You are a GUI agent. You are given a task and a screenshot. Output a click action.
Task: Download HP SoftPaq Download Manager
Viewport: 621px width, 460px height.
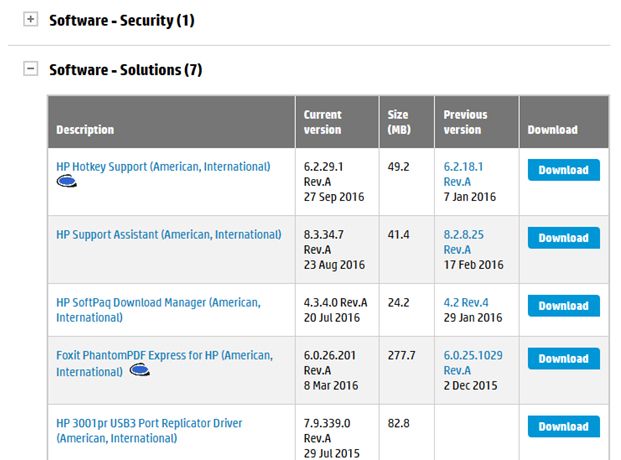(563, 306)
